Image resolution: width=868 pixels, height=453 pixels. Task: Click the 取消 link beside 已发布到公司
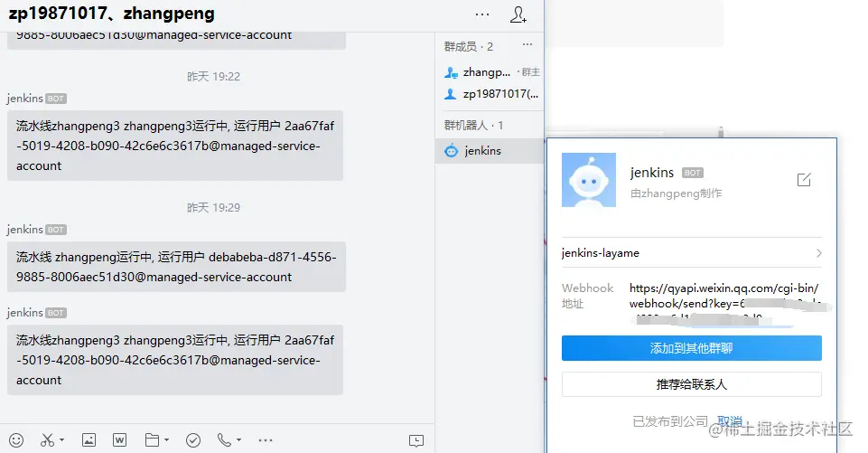point(729,421)
